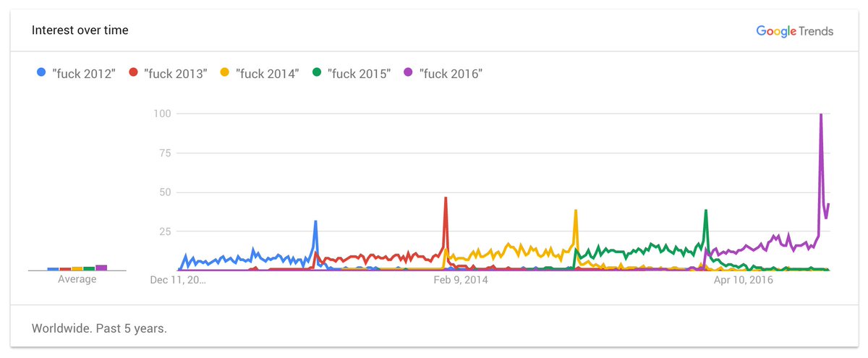Select the "fuck 2012" legend label
The width and height of the screenshot is (868, 358).
point(84,73)
